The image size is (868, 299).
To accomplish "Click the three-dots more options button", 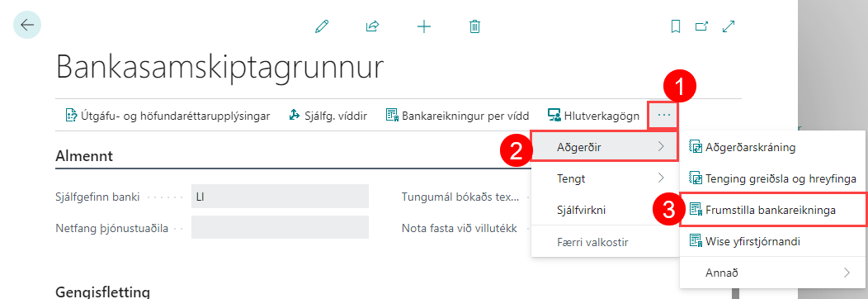I will (663, 116).
